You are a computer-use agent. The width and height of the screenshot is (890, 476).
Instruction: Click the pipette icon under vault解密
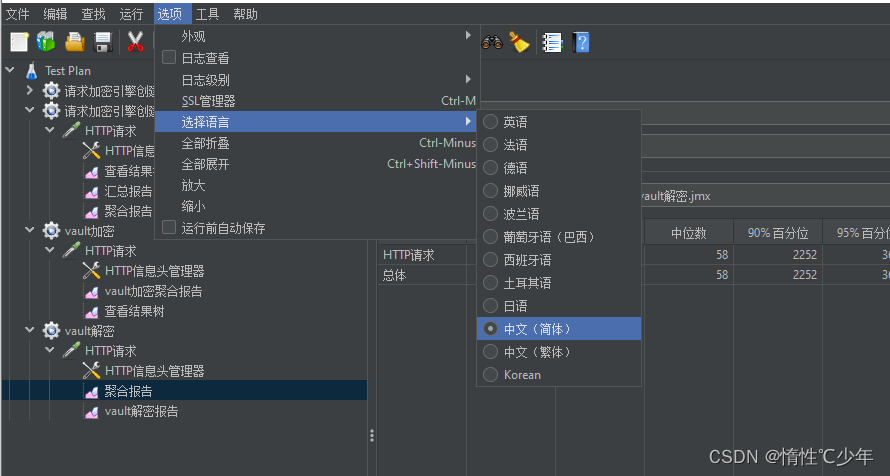pos(71,351)
